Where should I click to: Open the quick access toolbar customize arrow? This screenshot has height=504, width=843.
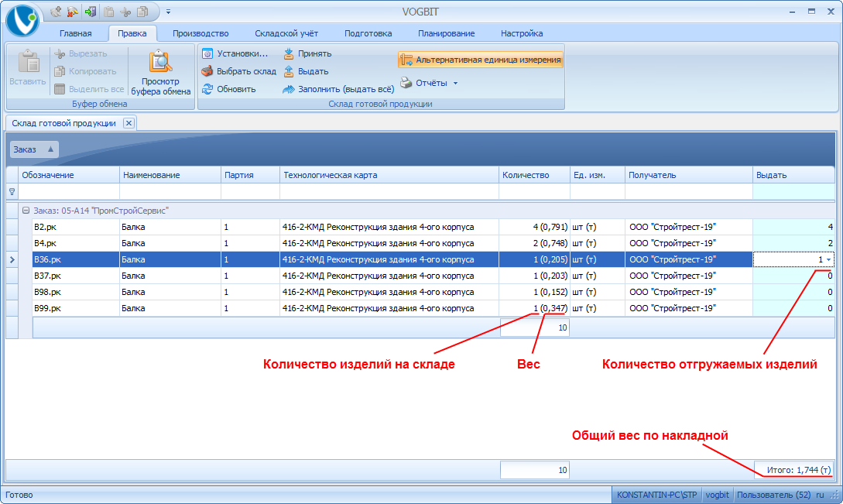(x=168, y=12)
